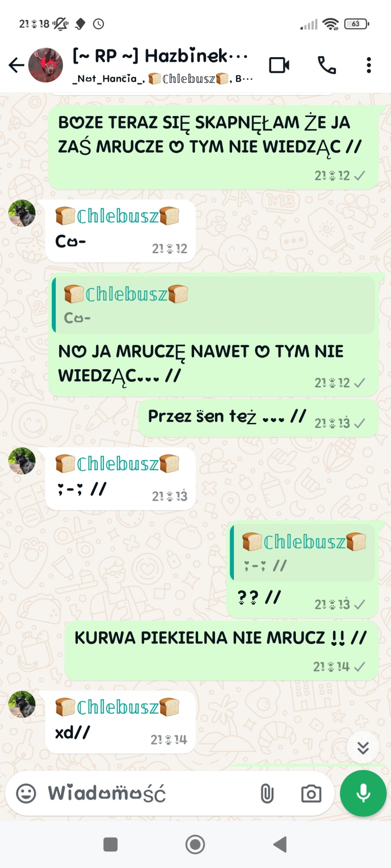Open Chlebusz avatar beside 'Co-' message
Screen dimensions: 391x868
coord(22,213)
